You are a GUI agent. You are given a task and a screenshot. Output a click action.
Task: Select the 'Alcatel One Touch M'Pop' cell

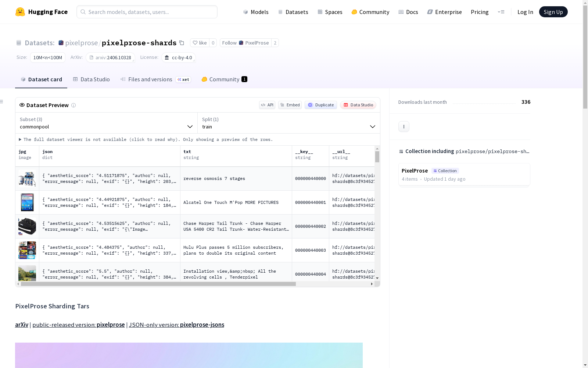pyautogui.click(x=236, y=202)
